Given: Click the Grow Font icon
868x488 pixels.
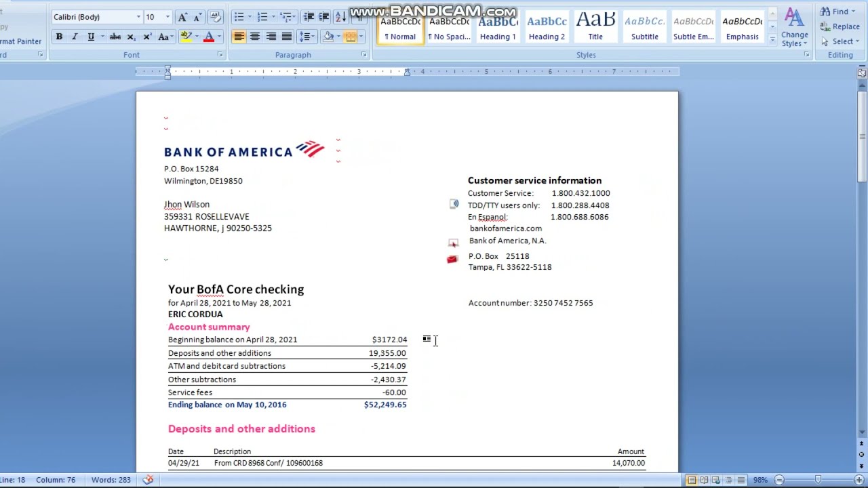Looking at the screenshot, I should pos(182,17).
